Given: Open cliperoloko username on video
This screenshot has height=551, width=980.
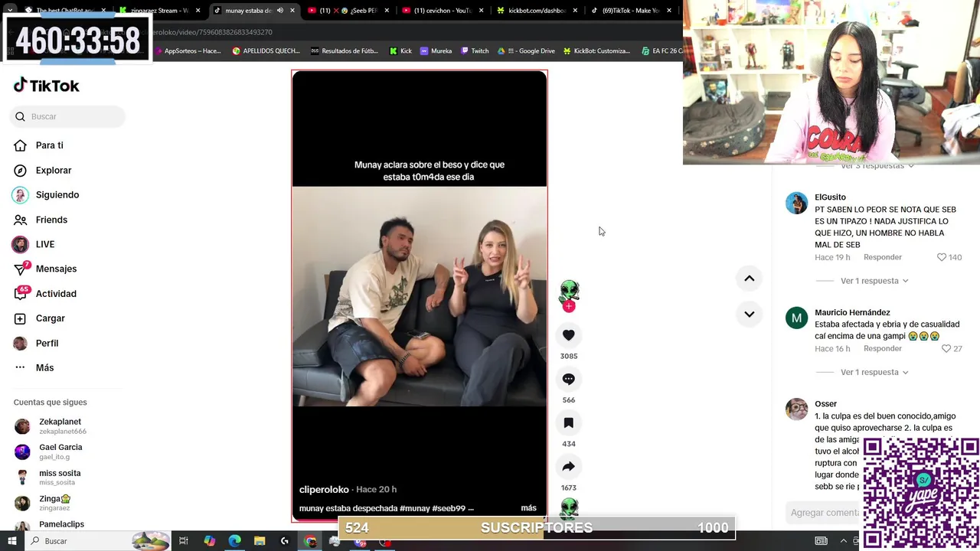Looking at the screenshot, I should coord(324,490).
